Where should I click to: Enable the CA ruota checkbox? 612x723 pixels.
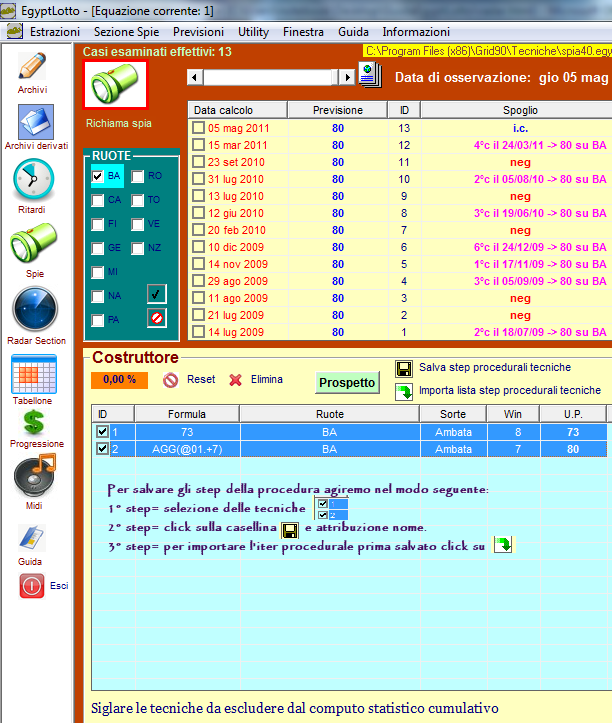pyautogui.click(x=97, y=200)
